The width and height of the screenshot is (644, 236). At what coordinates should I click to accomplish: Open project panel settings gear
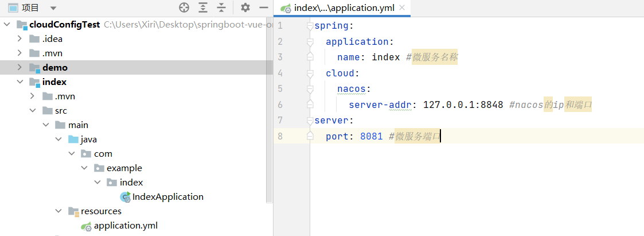(245, 7)
